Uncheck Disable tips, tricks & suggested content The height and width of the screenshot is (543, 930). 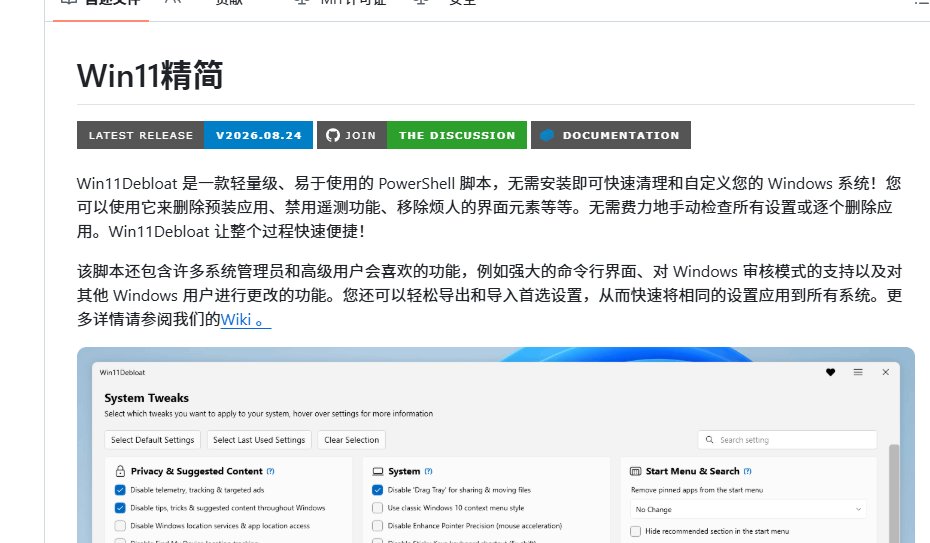coord(120,507)
